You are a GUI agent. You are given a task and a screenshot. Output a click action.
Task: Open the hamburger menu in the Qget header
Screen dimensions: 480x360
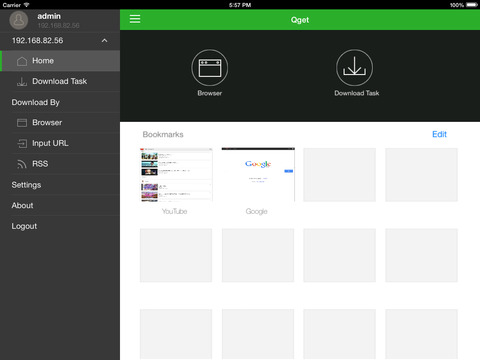[x=135, y=19]
